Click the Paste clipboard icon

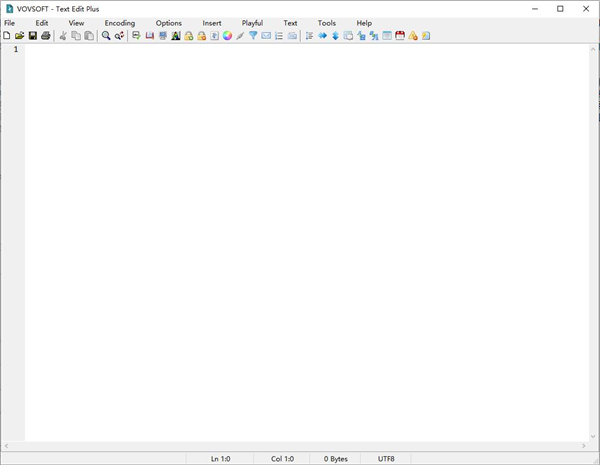pos(89,36)
